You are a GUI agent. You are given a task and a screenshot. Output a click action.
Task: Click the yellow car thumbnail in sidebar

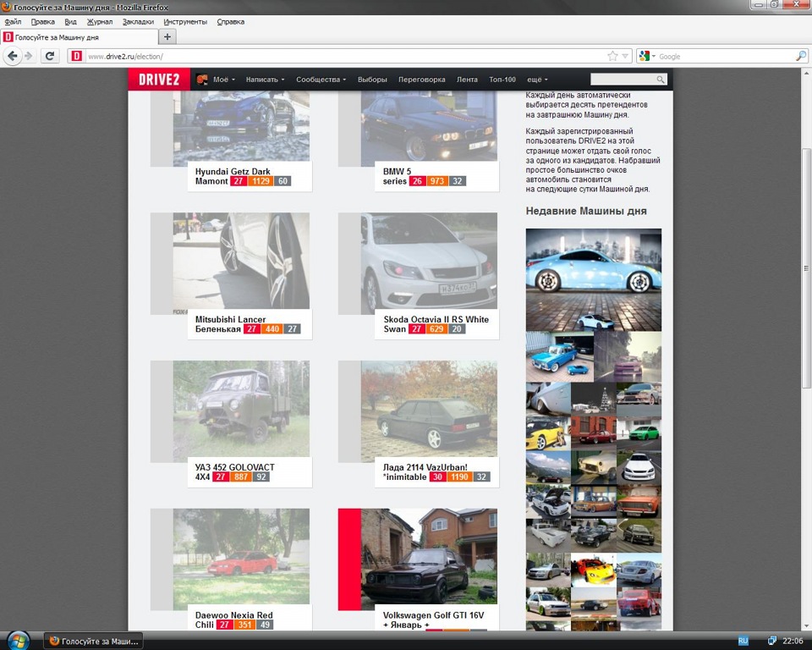tap(548, 433)
